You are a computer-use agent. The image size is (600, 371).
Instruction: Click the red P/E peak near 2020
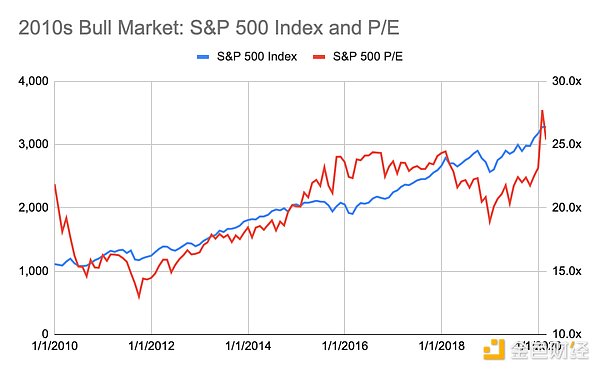pyautogui.click(x=542, y=111)
